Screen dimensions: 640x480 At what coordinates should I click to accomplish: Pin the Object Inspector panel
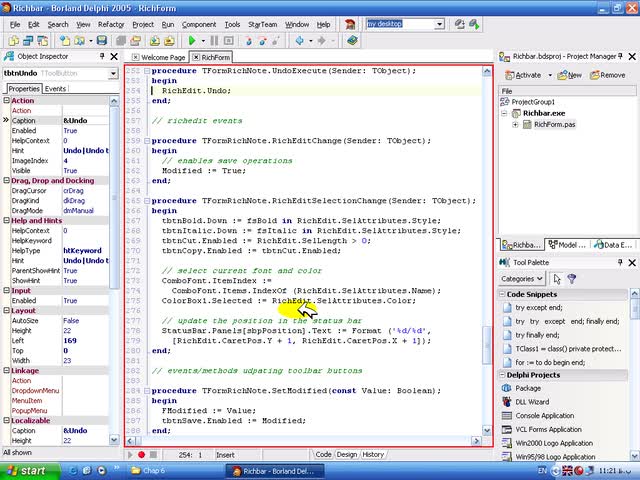tap(102, 57)
